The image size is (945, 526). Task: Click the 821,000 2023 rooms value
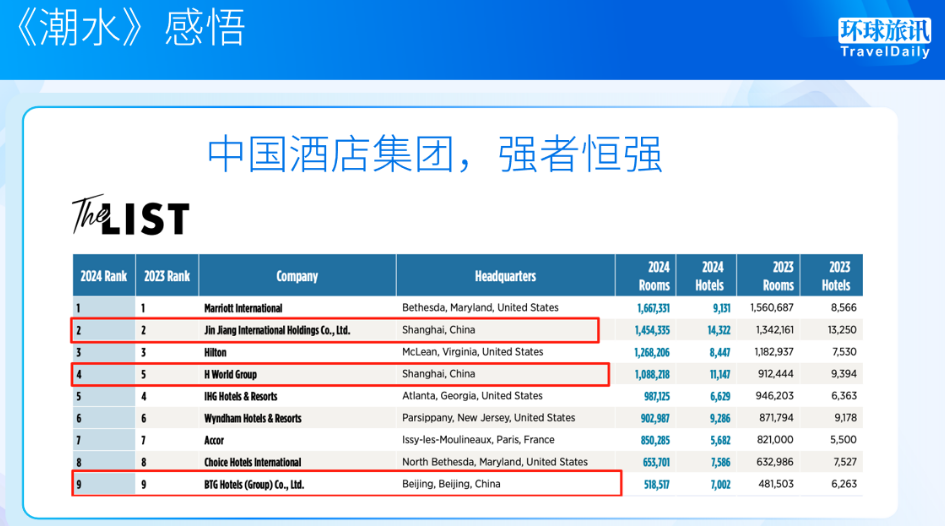tap(775, 440)
